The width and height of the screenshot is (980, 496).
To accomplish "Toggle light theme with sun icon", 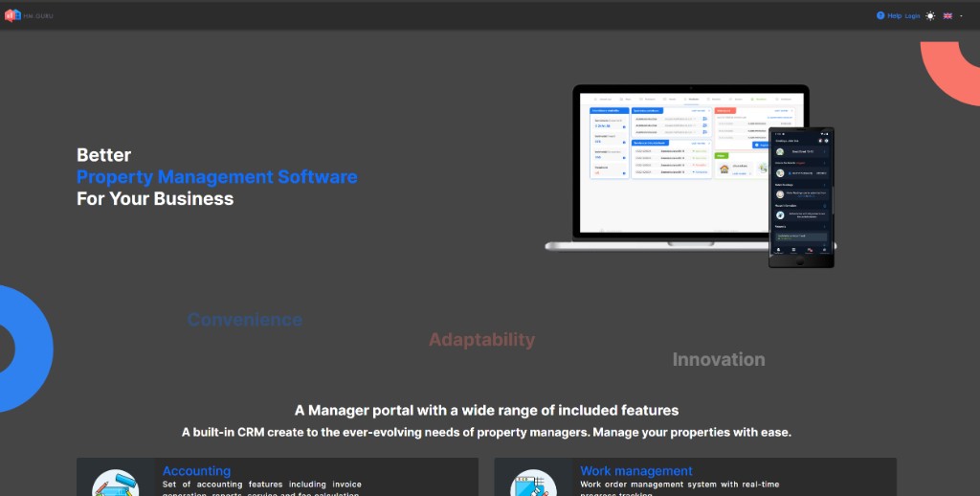I will click(x=930, y=16).
